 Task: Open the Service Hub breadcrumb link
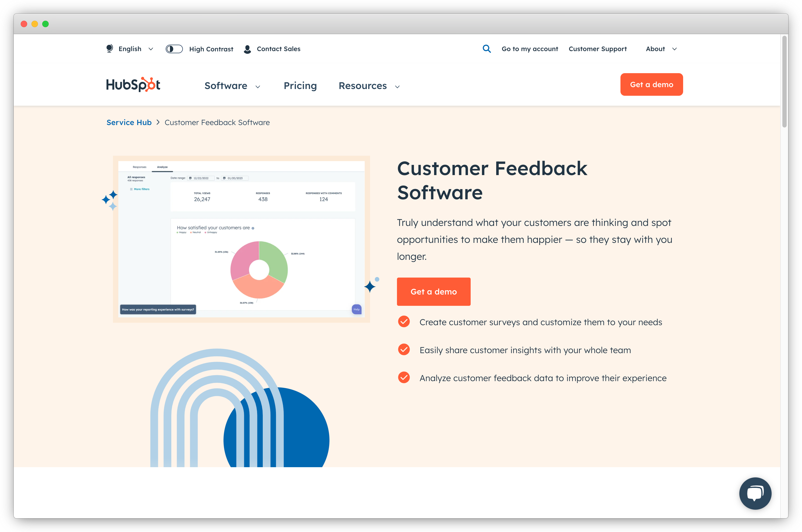[129, 122]
